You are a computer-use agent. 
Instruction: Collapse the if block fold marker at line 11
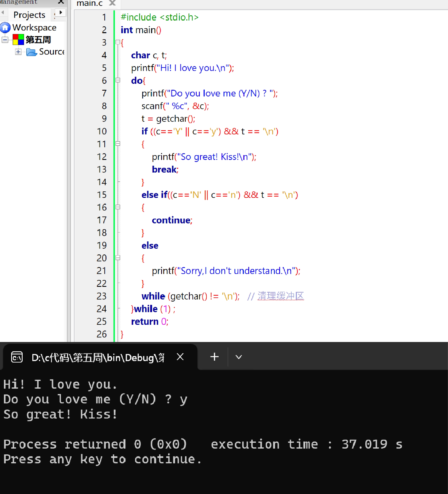click(x=118, y=144)
